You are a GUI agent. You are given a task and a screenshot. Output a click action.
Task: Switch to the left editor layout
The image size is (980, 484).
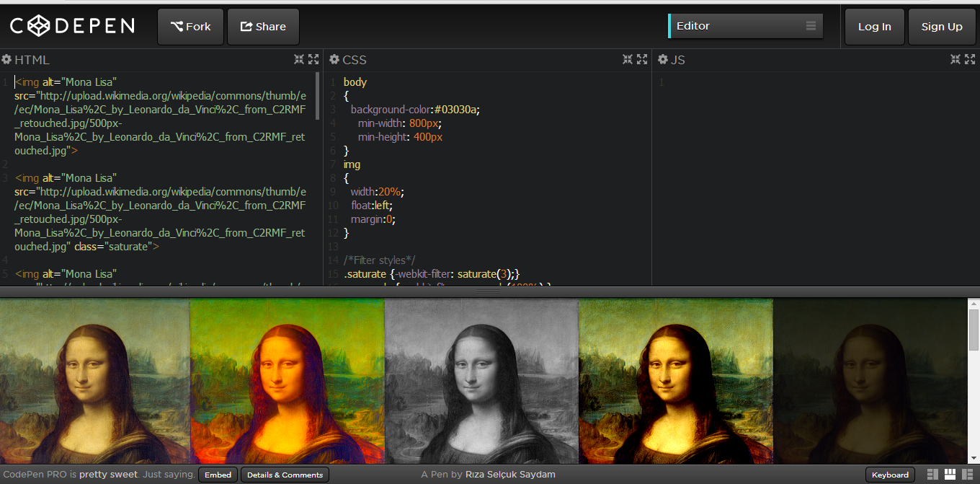click(x=932, y=475)
